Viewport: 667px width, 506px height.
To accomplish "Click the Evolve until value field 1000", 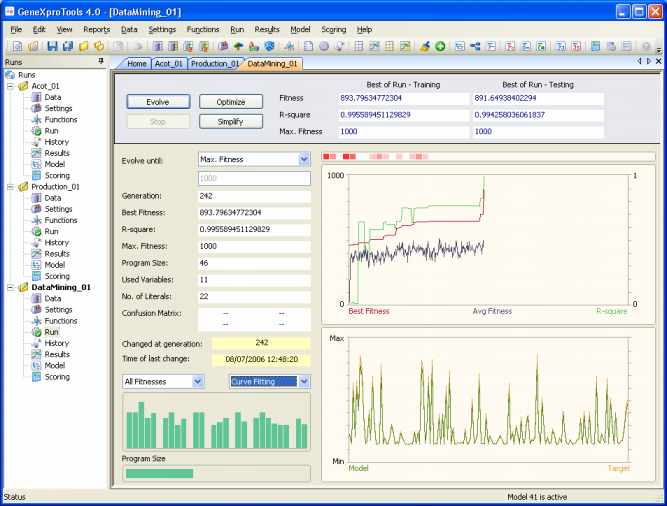I will [254, 179].
